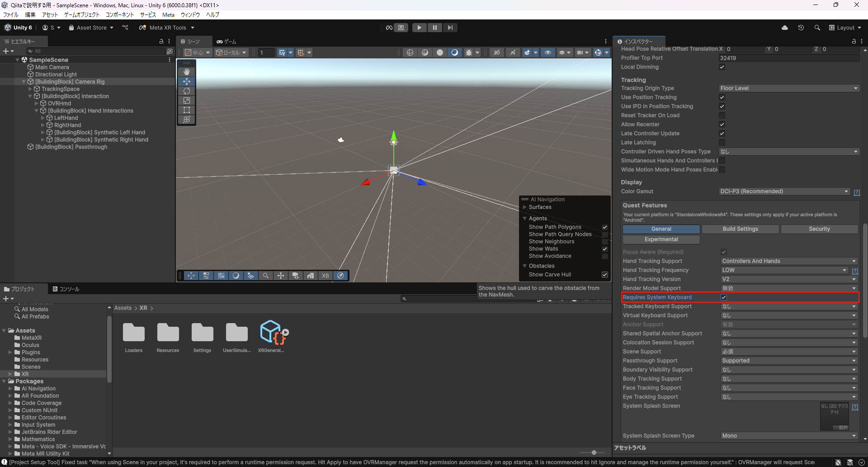
Task: Select the Build Settings tab in Quest Features
Action: coord(741,229)
